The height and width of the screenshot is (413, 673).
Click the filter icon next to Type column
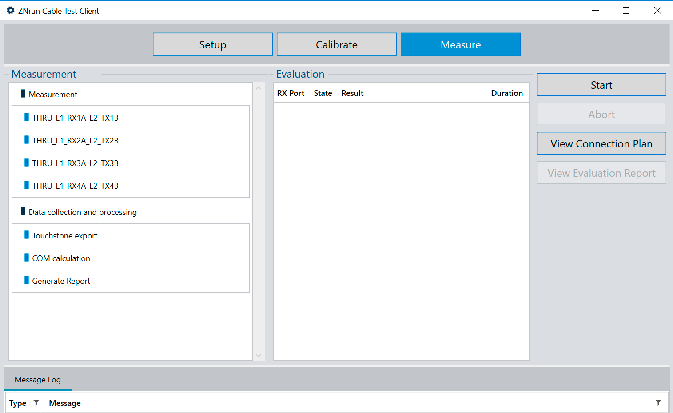click(36, 403)
